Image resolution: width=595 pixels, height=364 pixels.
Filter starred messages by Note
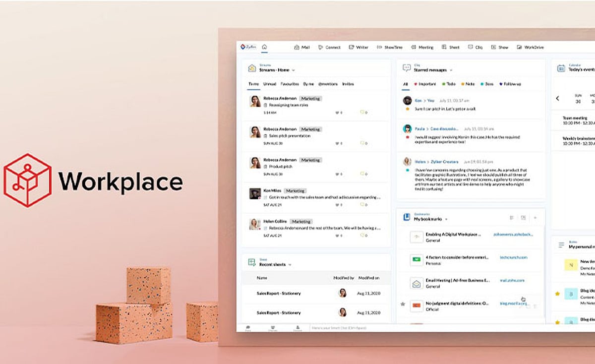click(468, 84)
